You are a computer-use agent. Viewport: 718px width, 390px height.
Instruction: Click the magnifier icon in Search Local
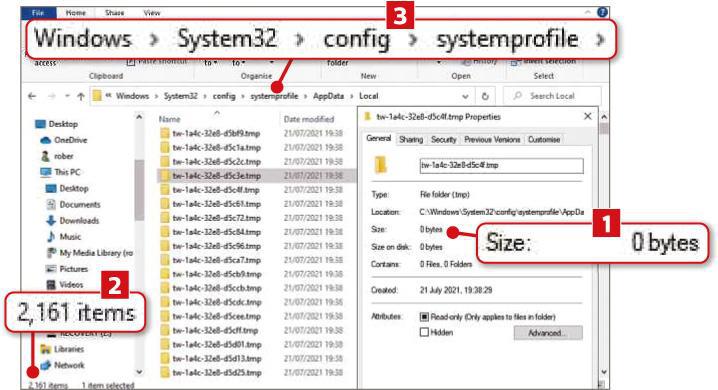(x=517, y=96)
